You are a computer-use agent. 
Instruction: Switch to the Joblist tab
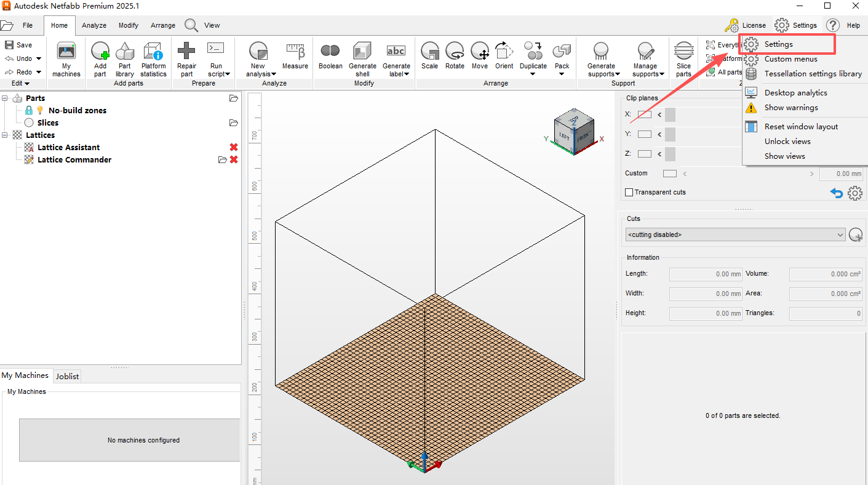(68, 376)
